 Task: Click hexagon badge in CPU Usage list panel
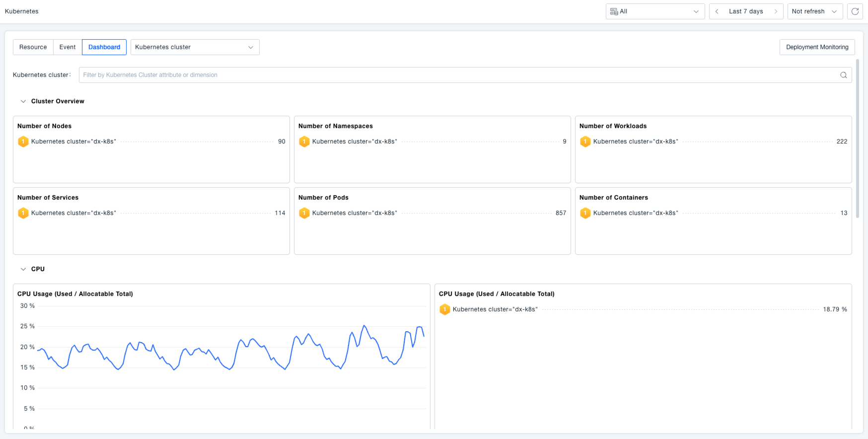point(445,309)
